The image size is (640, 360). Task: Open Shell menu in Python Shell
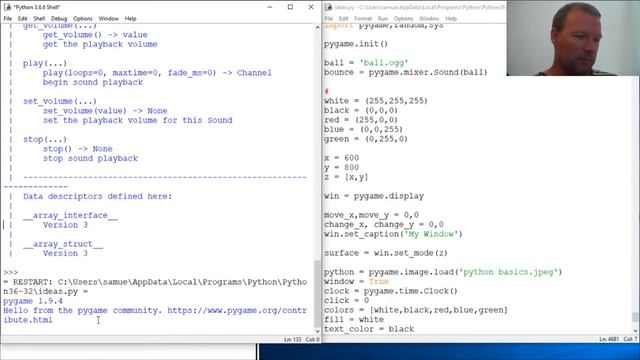(x=39, y=19)
